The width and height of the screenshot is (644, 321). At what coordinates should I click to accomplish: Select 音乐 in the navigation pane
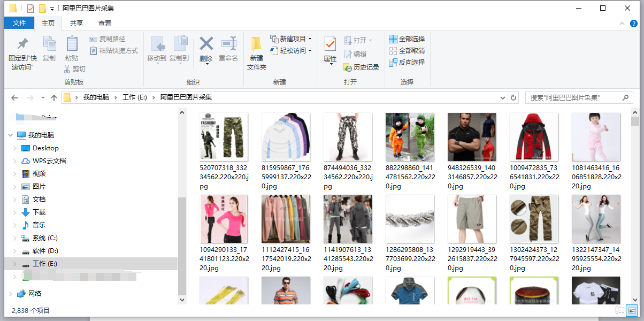(x=39, y=225)
